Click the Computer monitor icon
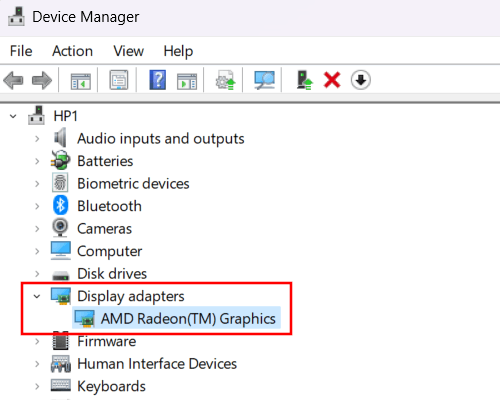This screenshot has height=400, width=500. click(x=61, y=251)
